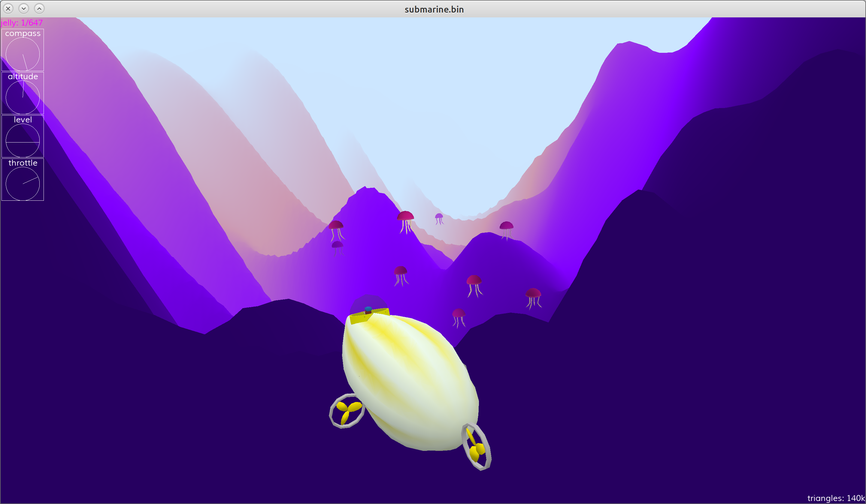This screenshot has height=504, width=866.
Task: Click the "compass" label text
Action: pyautogui.click(x=23, y=33)
